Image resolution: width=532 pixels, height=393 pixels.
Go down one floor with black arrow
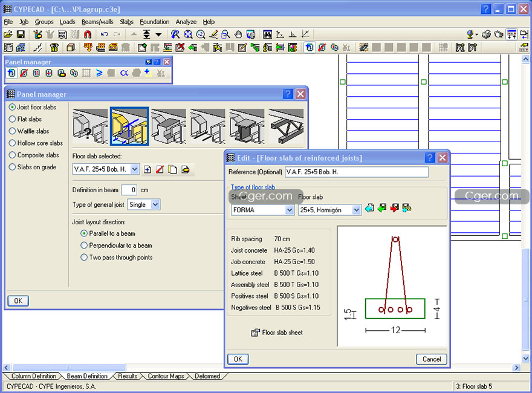pos(158,34)
